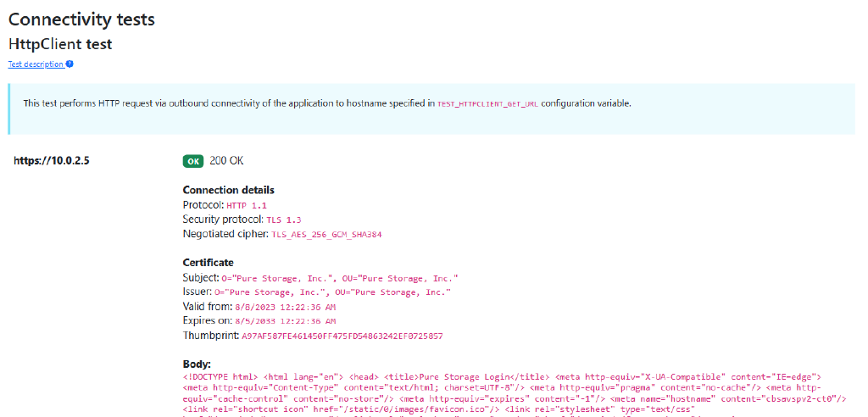Click the HttpClient test heading
This screenshot has height=417, width=868.
(60, 44)
